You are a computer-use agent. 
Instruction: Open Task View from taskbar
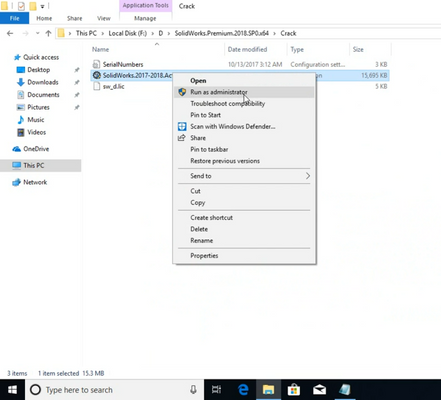click(216, 389)
